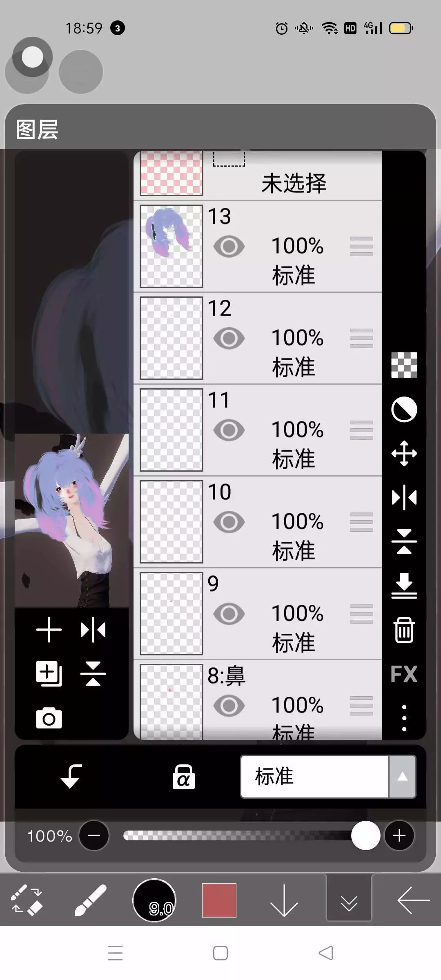Select the move/transform layer arrows icon
Viewport: 441px width, 980px height.
pyautogui.click(x=404, y=453)
